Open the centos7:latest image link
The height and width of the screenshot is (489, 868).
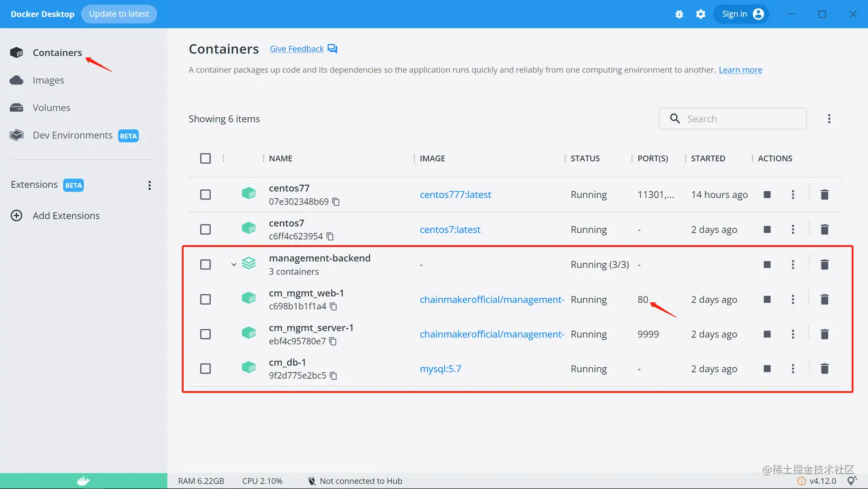[x=450, y=230]
